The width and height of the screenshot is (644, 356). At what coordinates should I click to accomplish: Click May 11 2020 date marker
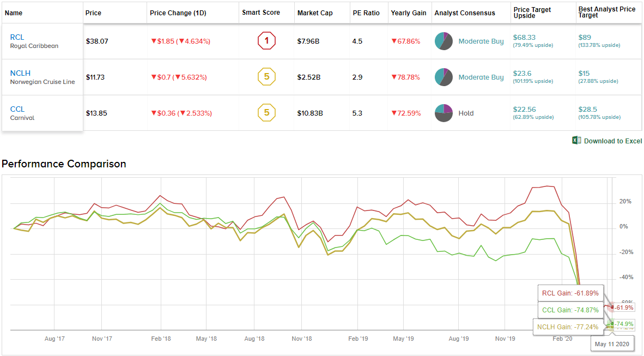pos(612,344)
